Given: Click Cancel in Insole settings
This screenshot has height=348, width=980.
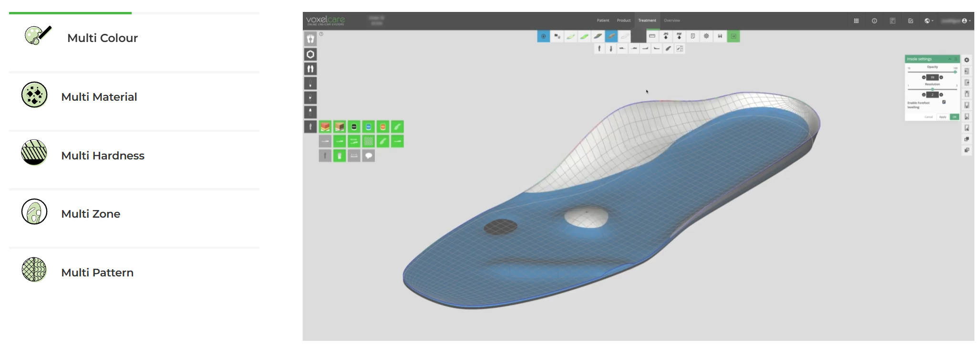Looking at the screenshot, I should [x=928, y=117].
